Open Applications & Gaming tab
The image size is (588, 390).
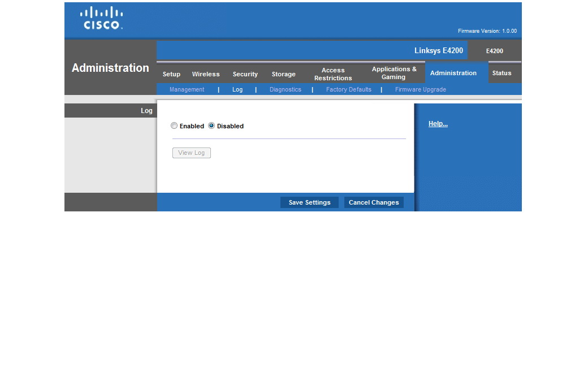click(394, 73)
